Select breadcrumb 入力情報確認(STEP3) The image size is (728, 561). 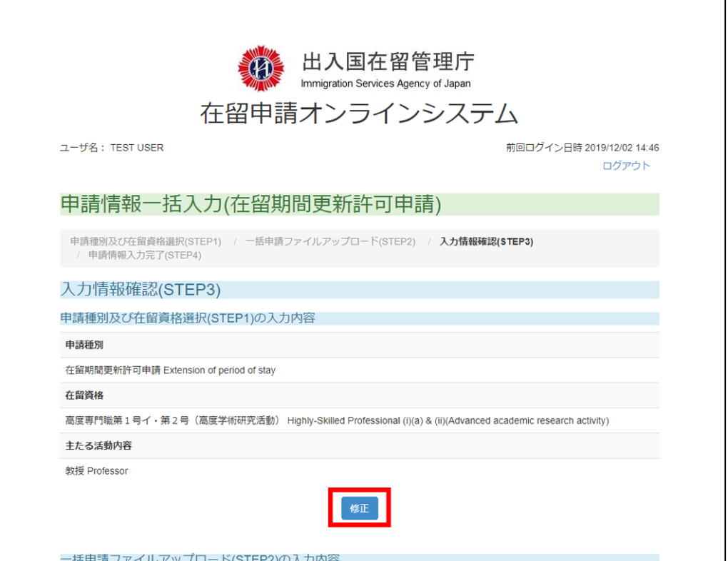coord(486,241)
